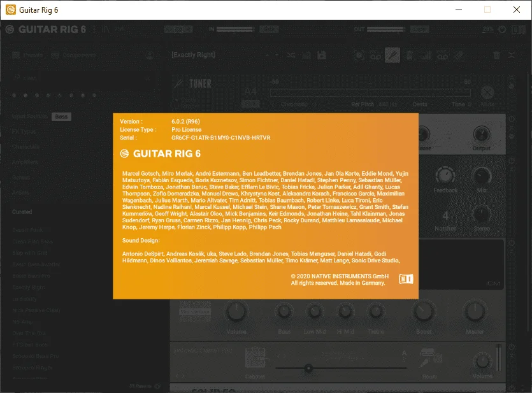
Task: Select the No Amp preset
Action: (x=22, y=322)
